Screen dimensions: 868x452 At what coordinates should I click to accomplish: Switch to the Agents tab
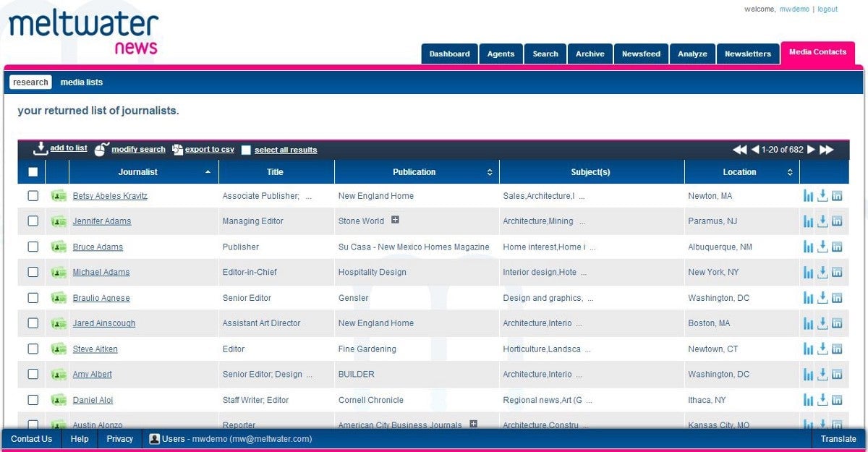pyautogui.click(x=501, y=54)
